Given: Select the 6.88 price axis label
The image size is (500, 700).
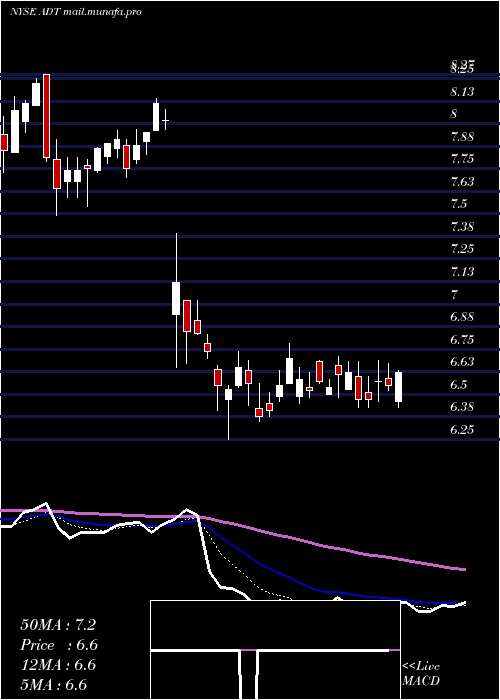Looking at the screenshot, I should (x=462, y=317).
